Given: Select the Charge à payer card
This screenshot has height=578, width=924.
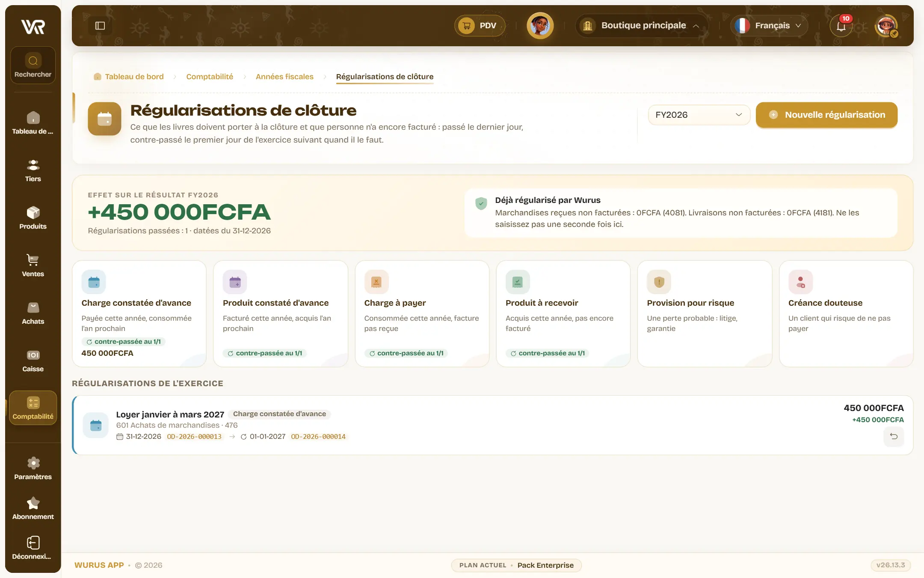Looking at the screenshot, I should 422,313.
